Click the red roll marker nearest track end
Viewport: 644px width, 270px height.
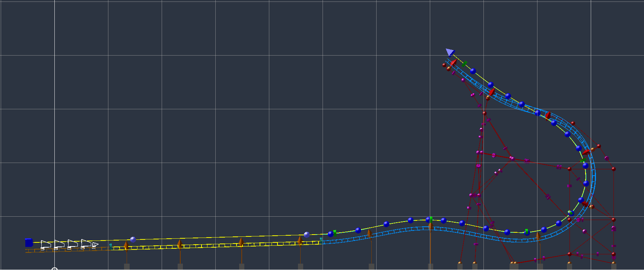453,63
